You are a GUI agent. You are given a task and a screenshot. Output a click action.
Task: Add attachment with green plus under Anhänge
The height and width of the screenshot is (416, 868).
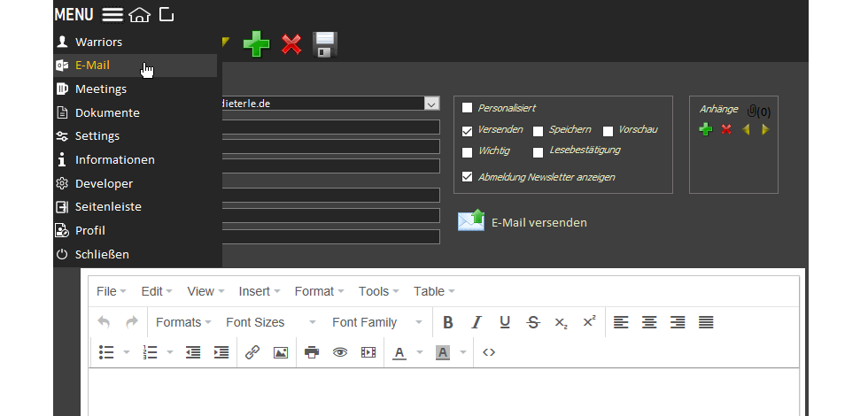pyautogui.click(x=705, y=129)
